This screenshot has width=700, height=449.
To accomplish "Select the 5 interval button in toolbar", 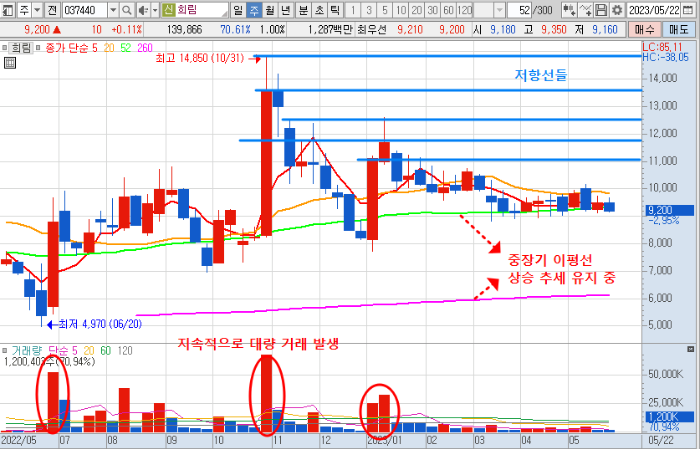I will tap(385, 10).
